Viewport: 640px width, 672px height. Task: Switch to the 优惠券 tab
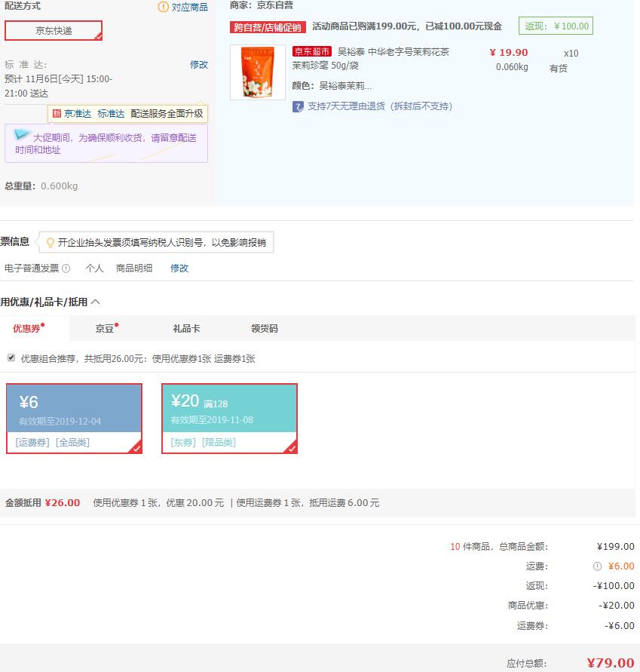(x=29, y=328)
